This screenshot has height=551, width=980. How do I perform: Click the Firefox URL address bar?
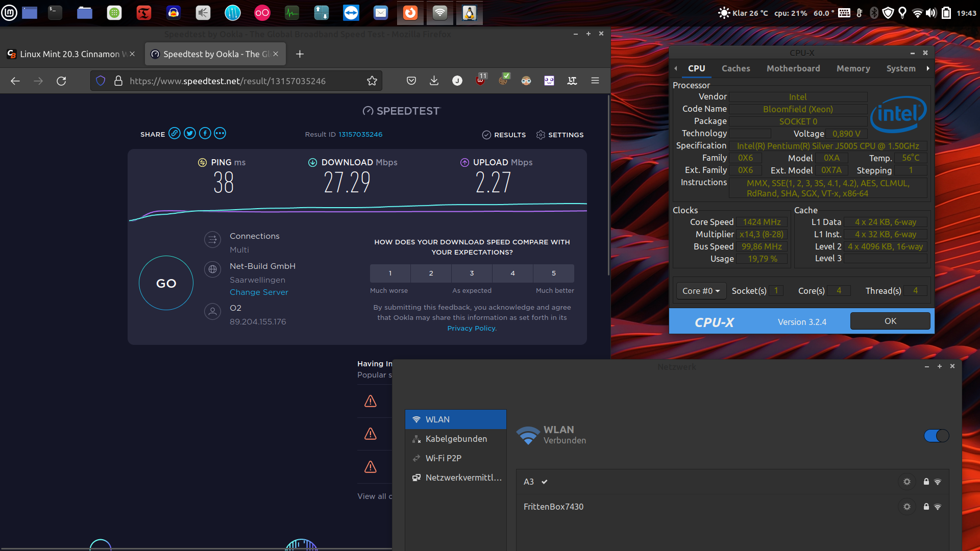(x=236, y=81)
